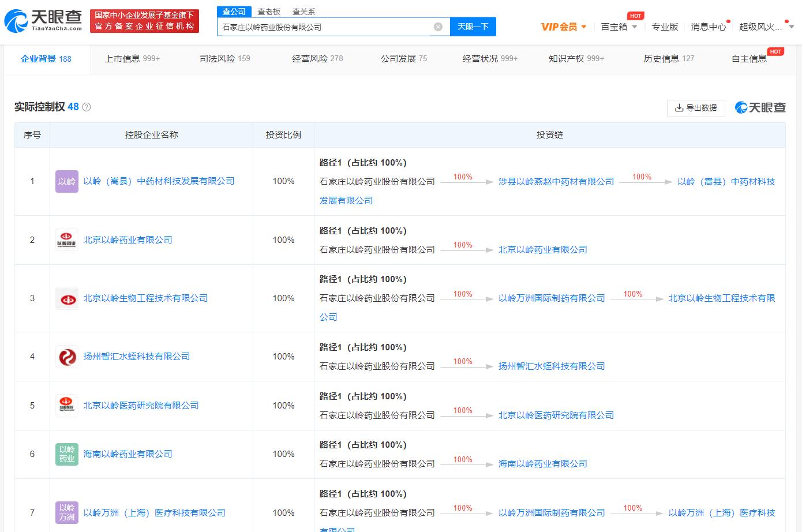Open the 自主信息 tab
The height and width of the screenshot is (532, 802).
click(749, 59)
